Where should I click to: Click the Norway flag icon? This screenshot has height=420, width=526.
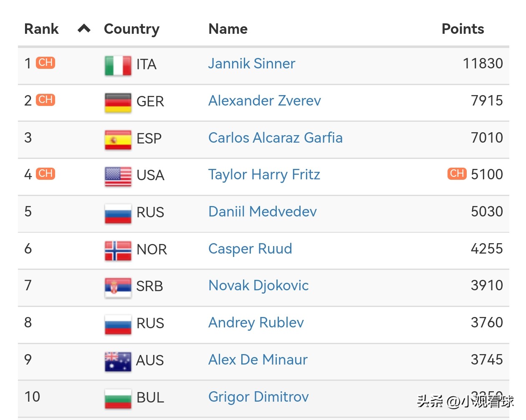tap(118, 250)
